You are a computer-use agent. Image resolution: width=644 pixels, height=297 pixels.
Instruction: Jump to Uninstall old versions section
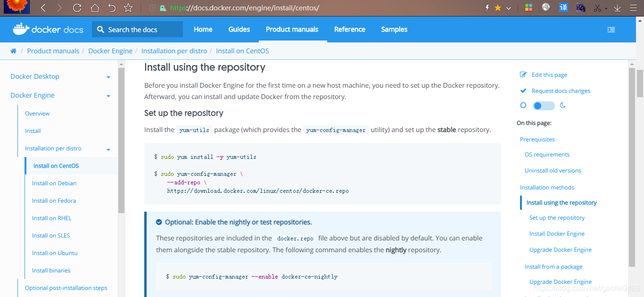pos(553,171)
